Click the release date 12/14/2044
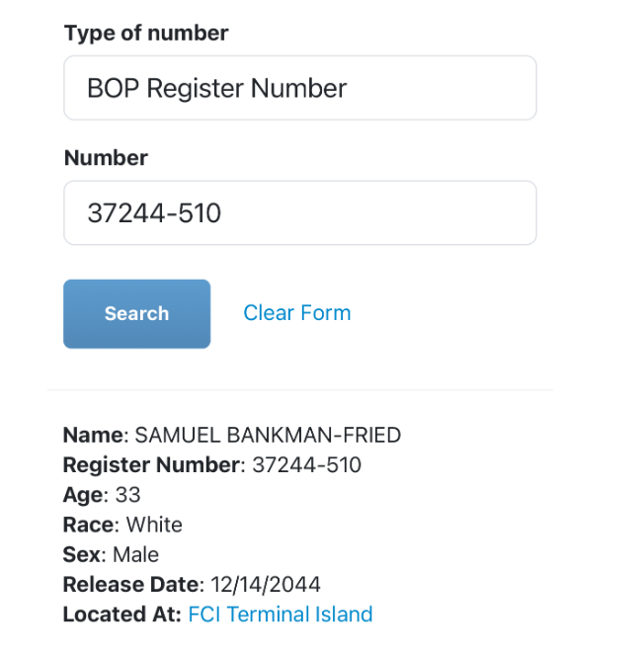This screenshot has width=644, height=653. [266, 584]
